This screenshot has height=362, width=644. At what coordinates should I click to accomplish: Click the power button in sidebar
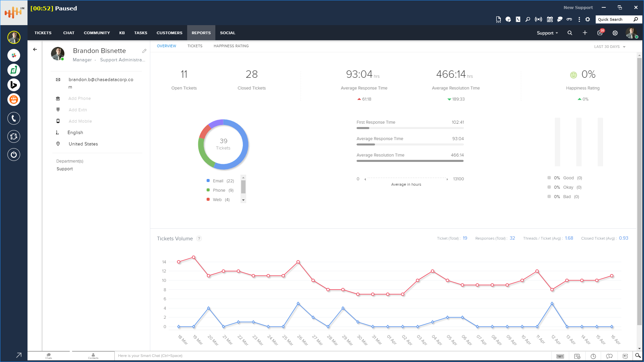click(14, 155)
